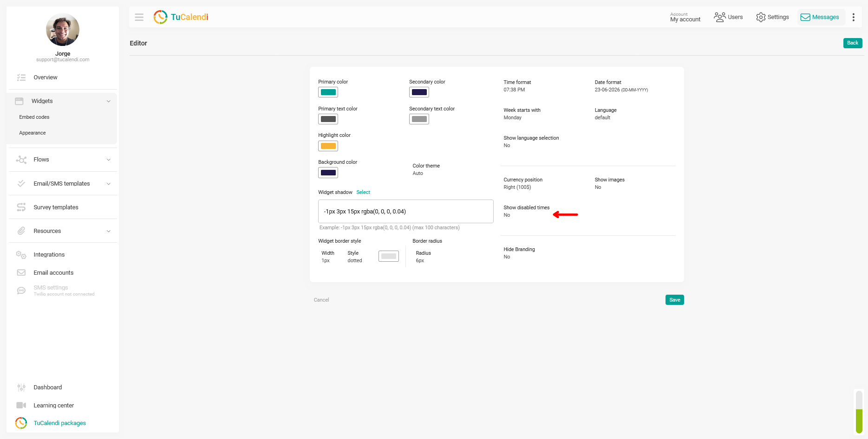Open the Secondary color swatch
This screenshot has height=439, width=868.
point(419,92)
